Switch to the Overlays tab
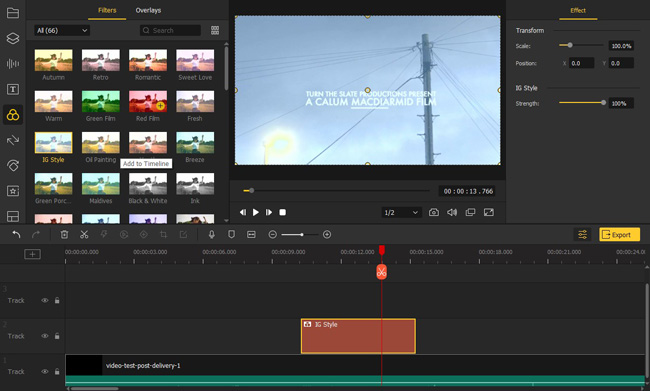 [148, 10]
